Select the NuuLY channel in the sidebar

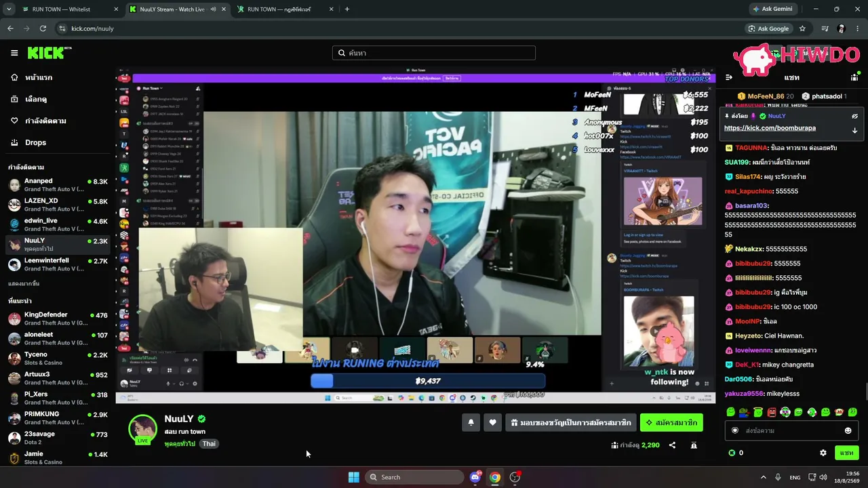click(58, 245)
